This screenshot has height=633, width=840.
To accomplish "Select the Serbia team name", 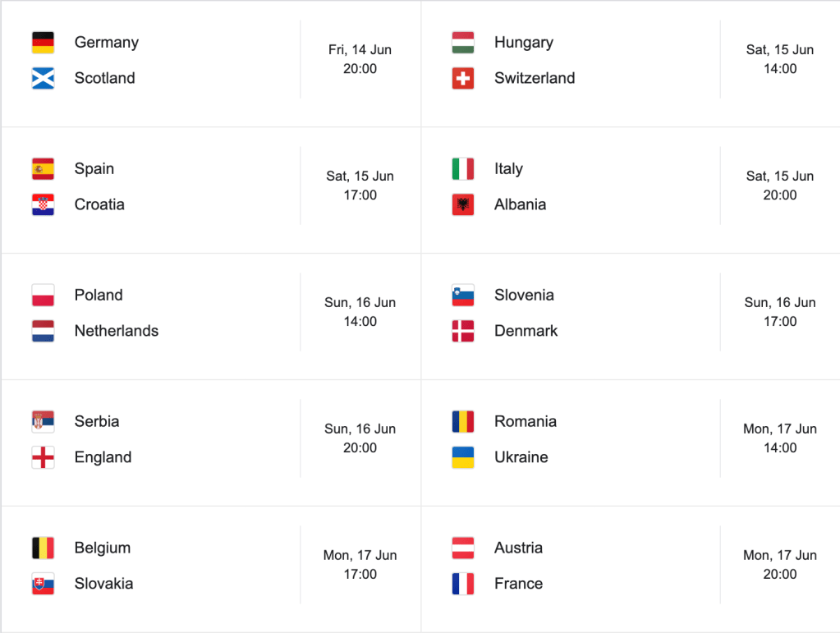I will (97, 422).
